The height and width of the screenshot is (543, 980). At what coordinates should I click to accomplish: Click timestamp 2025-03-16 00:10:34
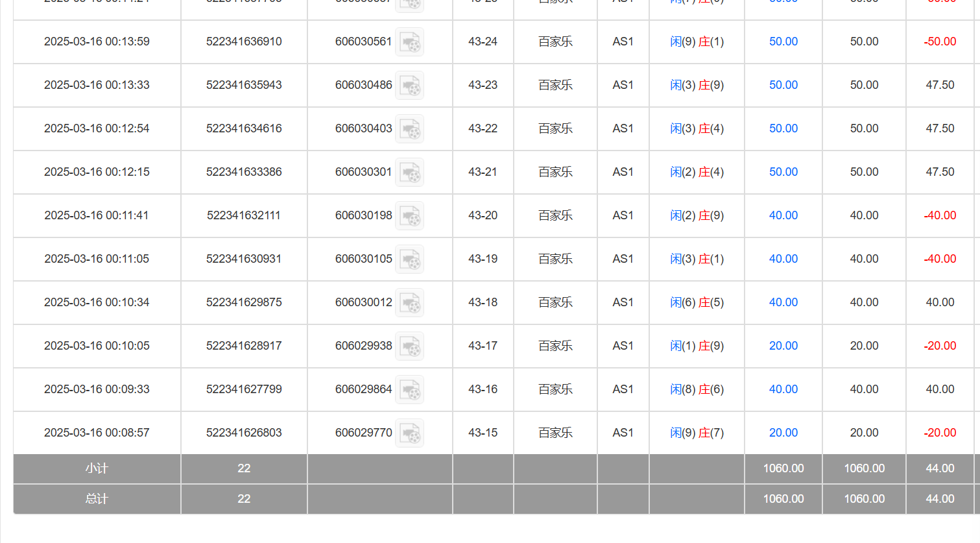click(97, 302)
